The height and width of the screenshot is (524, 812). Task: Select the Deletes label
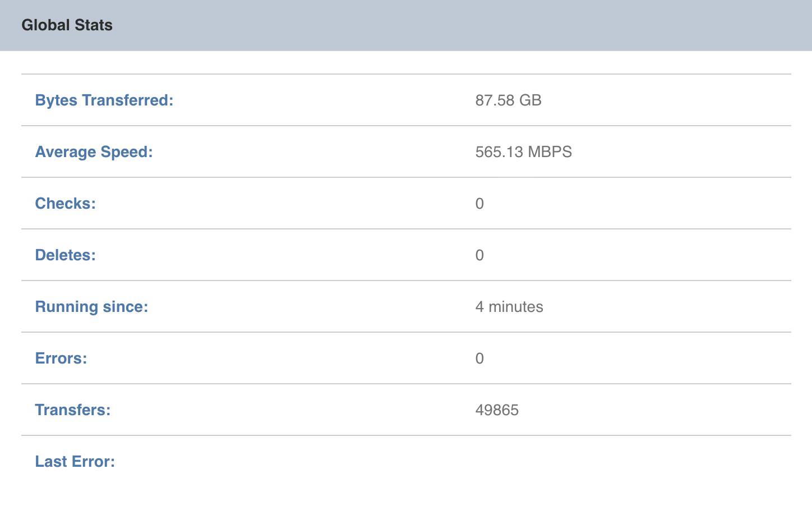65,255
